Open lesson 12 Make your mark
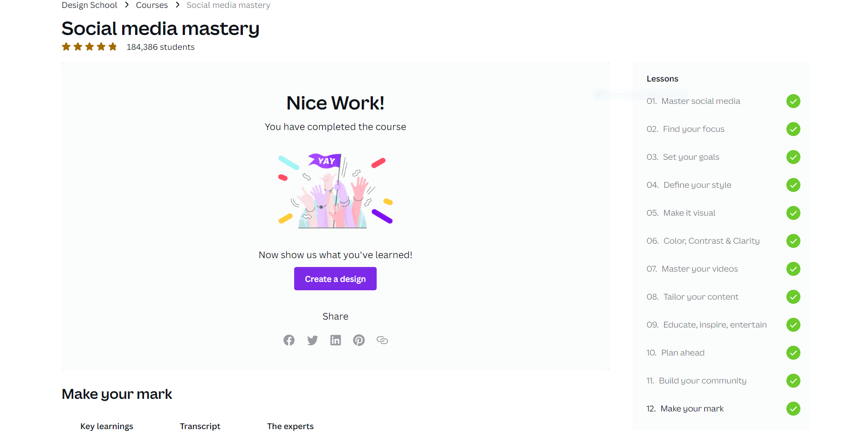Viewport: 868px width, 431px height. point(685,409)
